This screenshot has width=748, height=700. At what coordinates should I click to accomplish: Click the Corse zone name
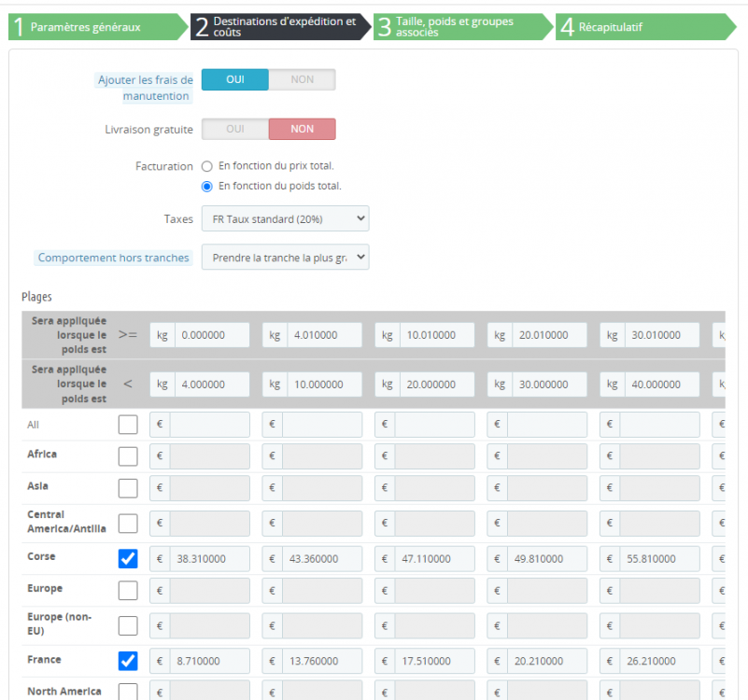tap(41, 556)
